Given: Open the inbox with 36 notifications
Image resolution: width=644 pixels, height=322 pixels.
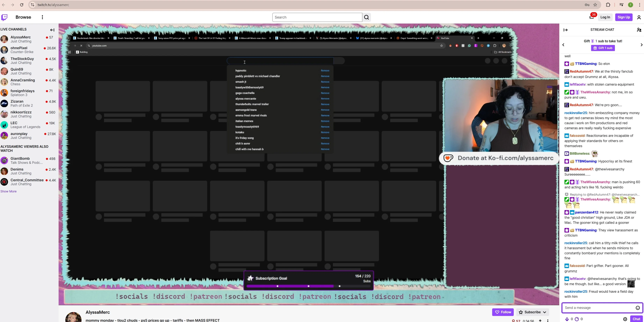Looking at the screenshot, I should coord(592,17).
